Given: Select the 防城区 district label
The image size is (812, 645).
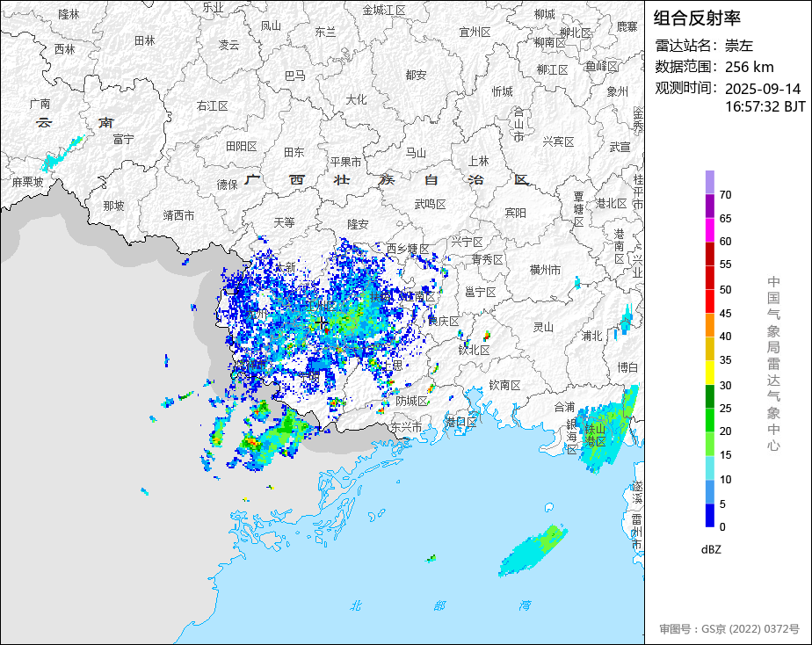Looking at the screenshot, I should [411, 402].
